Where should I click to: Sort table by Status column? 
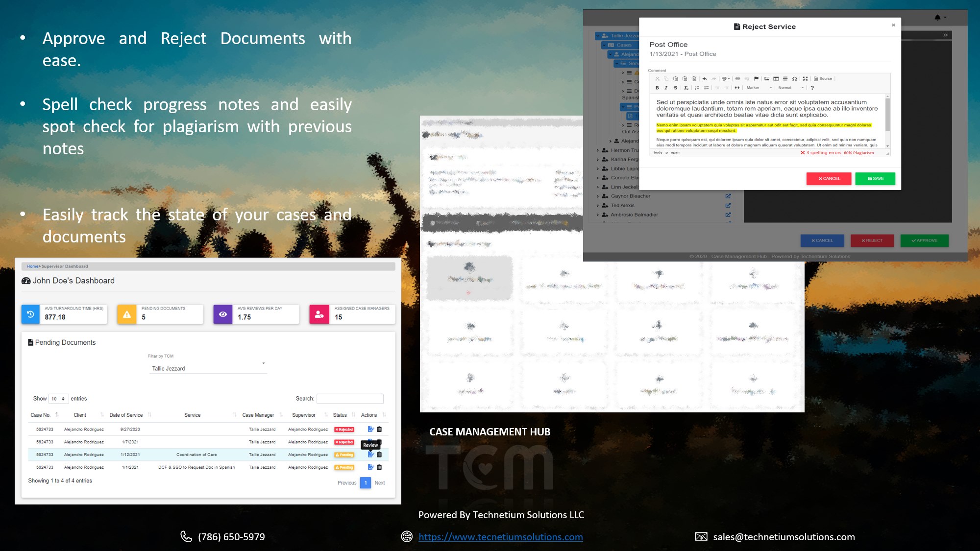[x=343, y=415]
